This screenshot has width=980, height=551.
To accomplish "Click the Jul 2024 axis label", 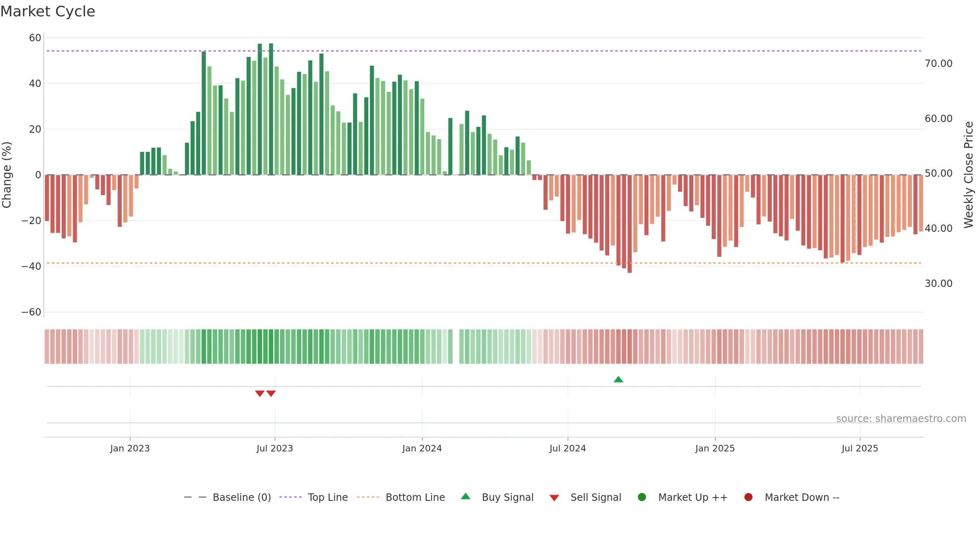I will tap(568, 448).
